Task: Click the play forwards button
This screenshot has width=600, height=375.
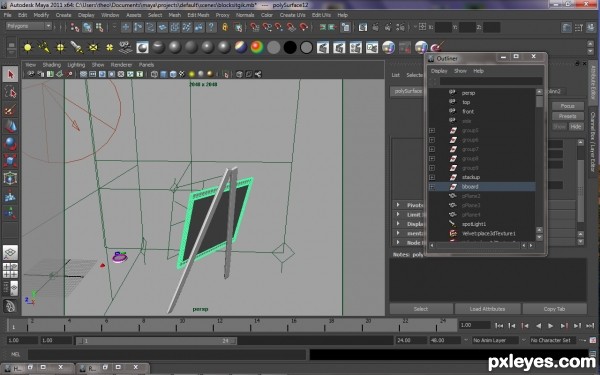Action: (550, 326)
